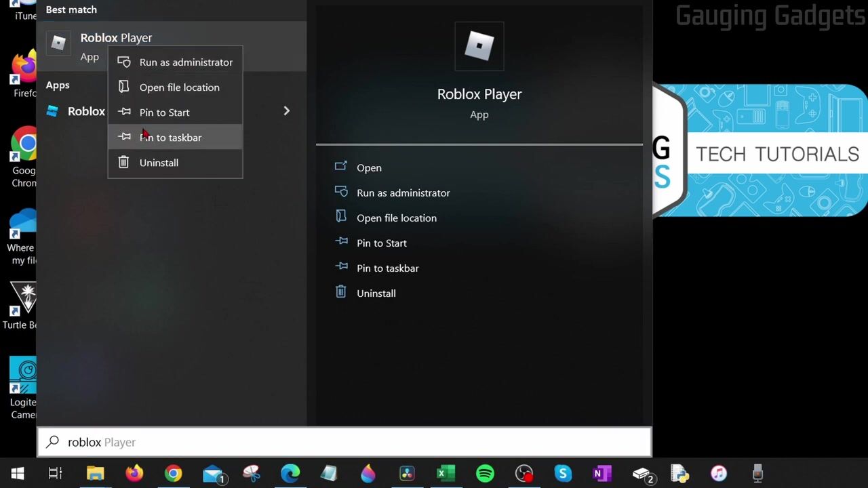Launch Google Chrome from the taskbar
The image size is (868, 488).
click(x=173, y=473)
